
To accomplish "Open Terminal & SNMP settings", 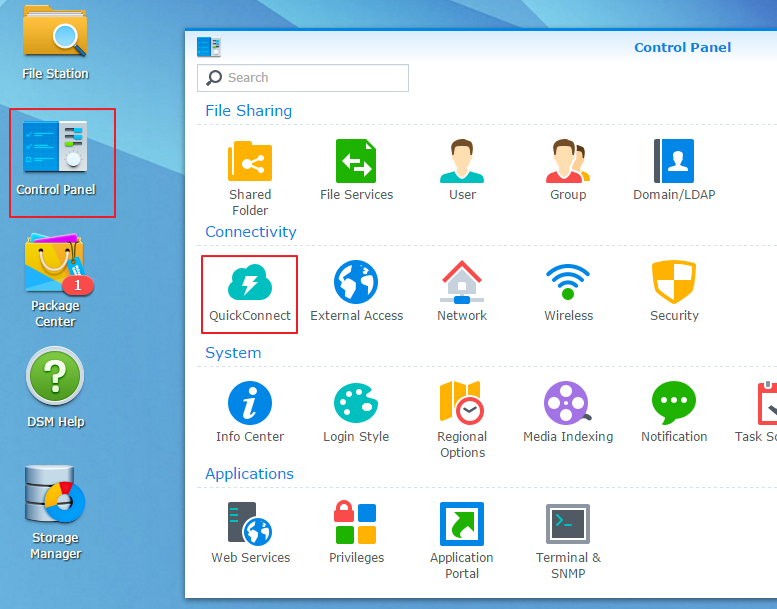I will point(568,542).
